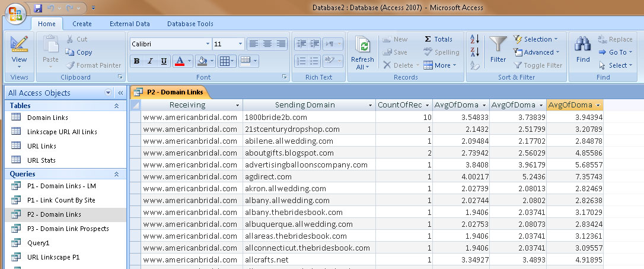Open the Alternate Fill/Back Color button

(248, 61)
